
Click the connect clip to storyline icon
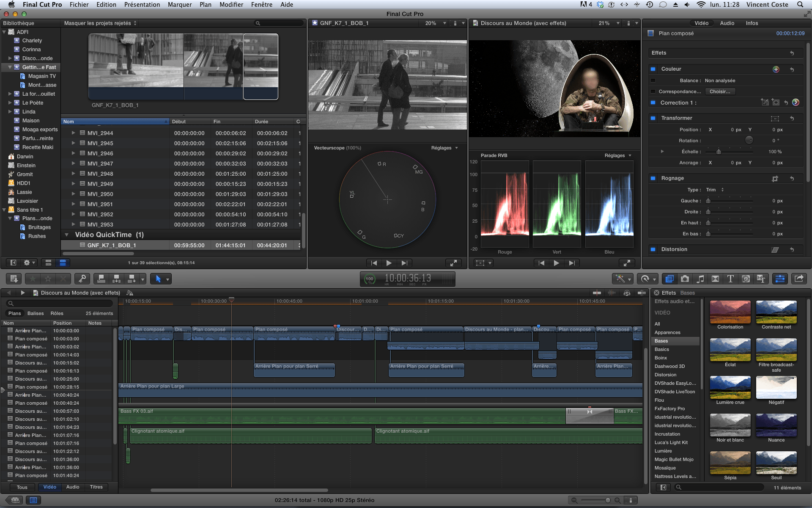101,279
